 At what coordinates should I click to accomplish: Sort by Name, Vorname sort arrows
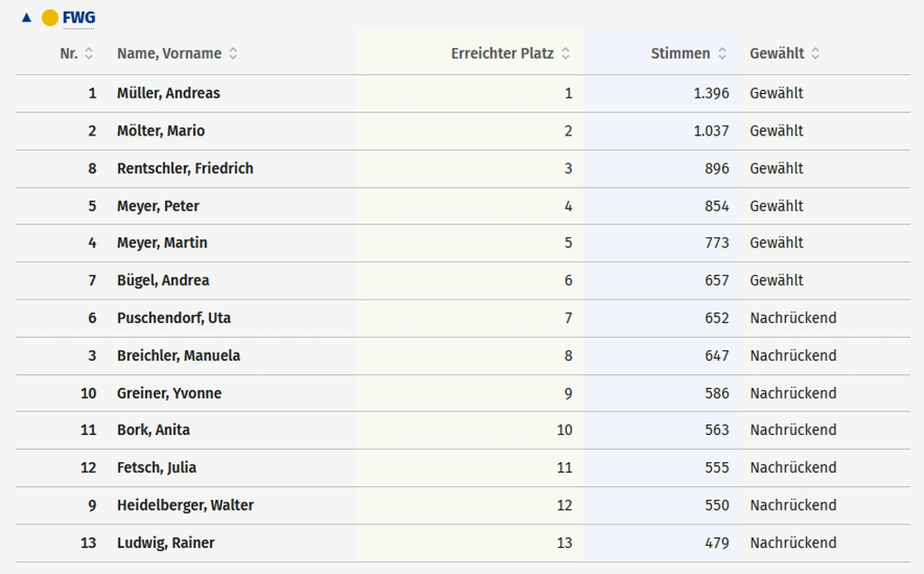click(x=234, y=53)
